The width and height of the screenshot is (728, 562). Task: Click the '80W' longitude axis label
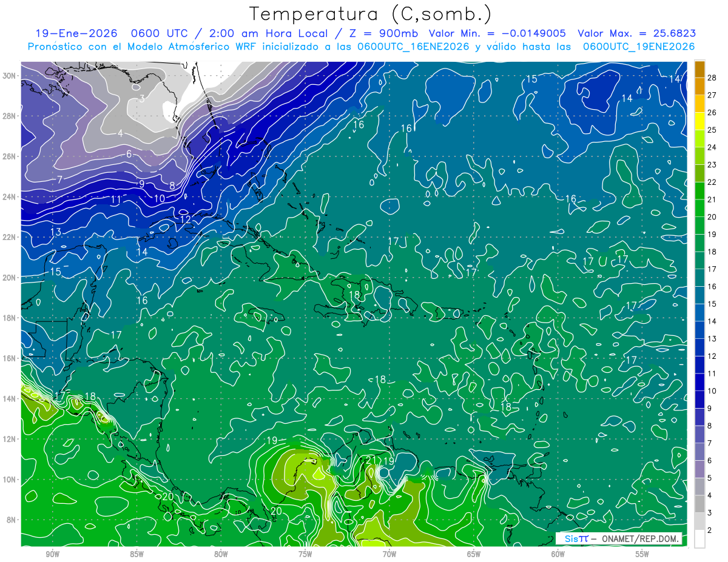point(221,554)
